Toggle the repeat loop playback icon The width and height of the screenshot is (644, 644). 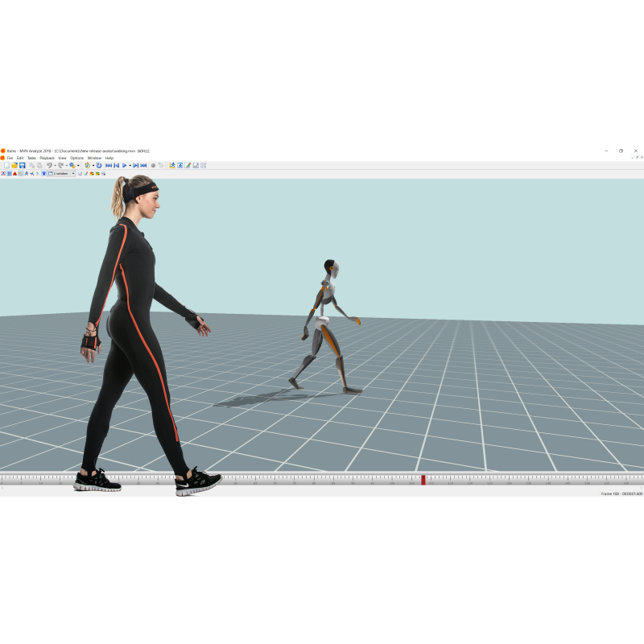[98, 165]
